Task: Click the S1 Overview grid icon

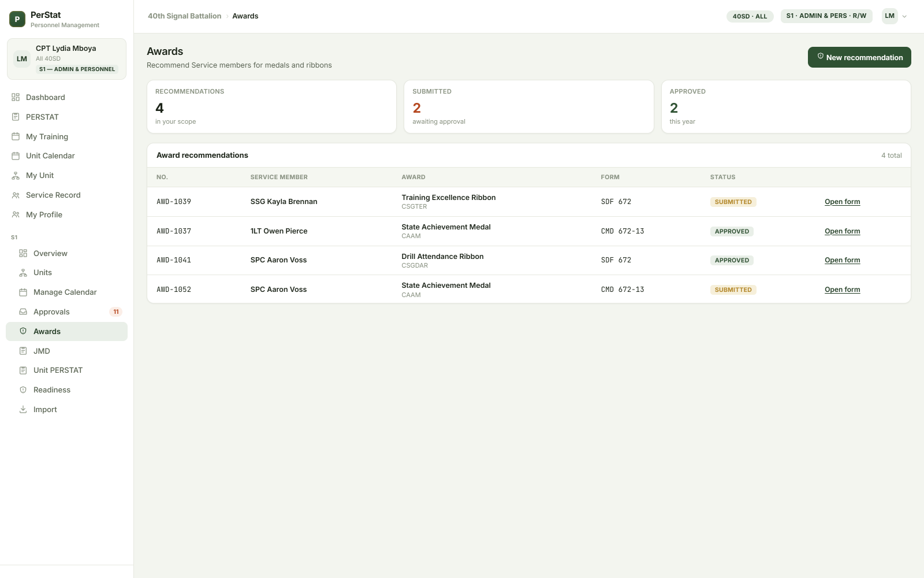Action: click(23, 253)
